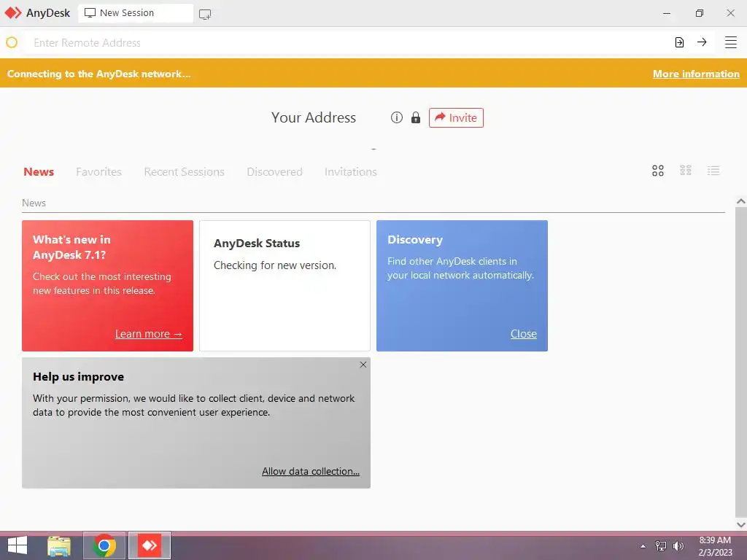747x560 pixels.
Task: Click the Discovery card heading
Action: [415, 239]
